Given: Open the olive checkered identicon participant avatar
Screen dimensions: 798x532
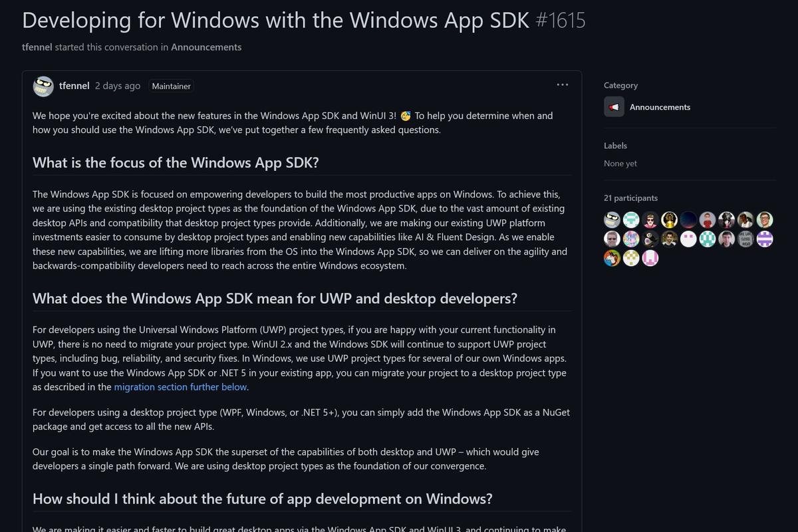Looking at the screenshot, I should click(631, 258).
